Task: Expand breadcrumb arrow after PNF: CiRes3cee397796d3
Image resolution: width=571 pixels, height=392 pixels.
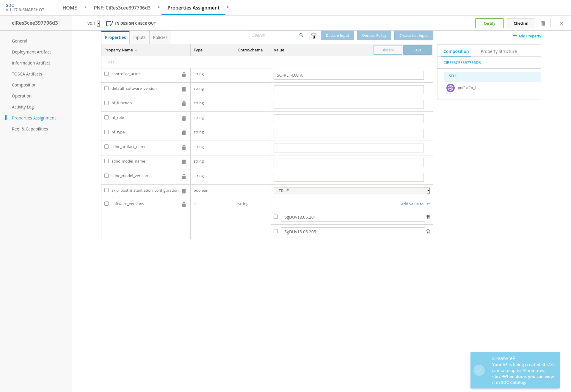Action: pyautogui.click(x=159, y=7)
